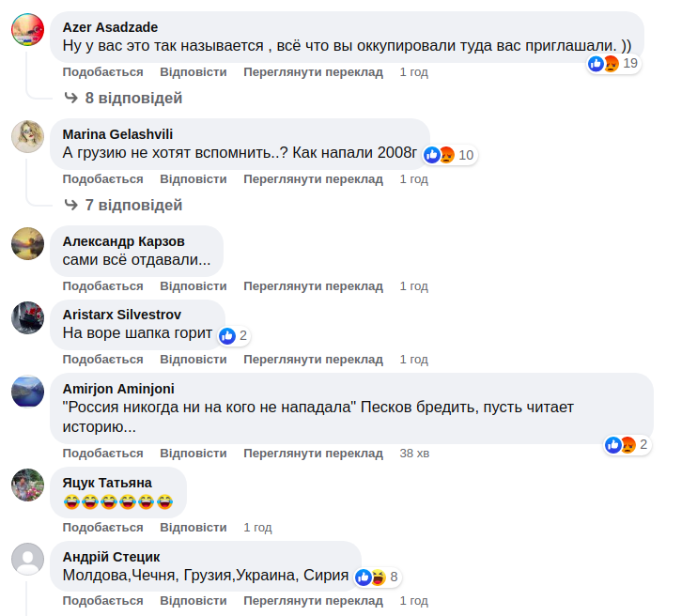Expand 8 replies under Azer Asadzade's comment

coord(123,98)
